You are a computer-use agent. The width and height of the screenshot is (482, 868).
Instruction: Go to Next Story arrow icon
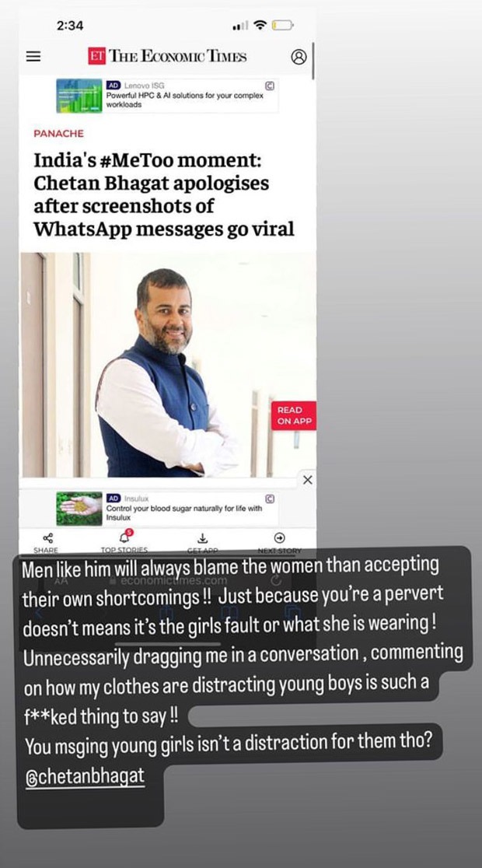280,537
